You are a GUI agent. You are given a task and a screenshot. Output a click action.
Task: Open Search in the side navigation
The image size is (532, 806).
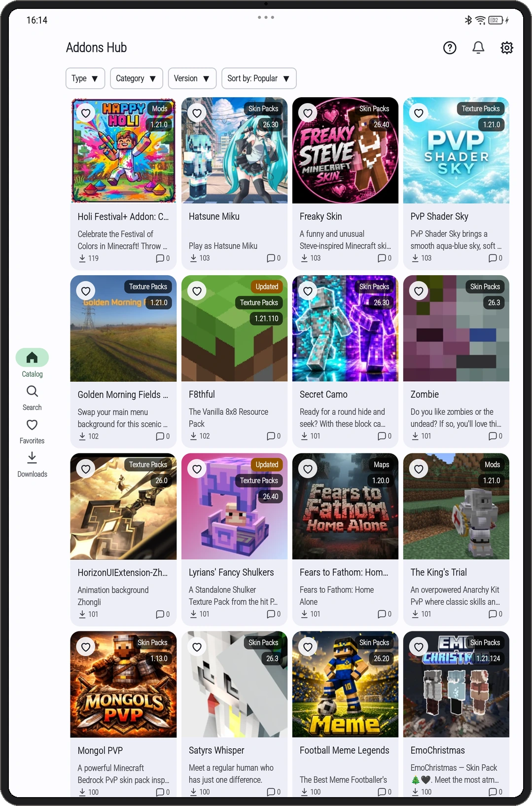[32, 398]
